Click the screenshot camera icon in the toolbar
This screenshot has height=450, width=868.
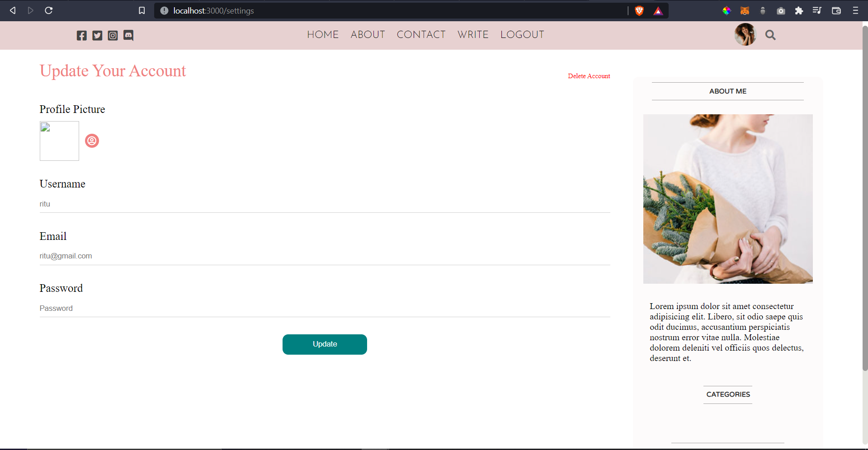coord(781,10)
